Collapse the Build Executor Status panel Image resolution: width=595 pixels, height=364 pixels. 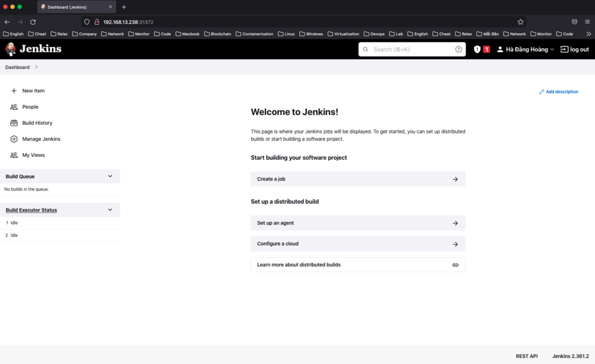pos(110,210)
